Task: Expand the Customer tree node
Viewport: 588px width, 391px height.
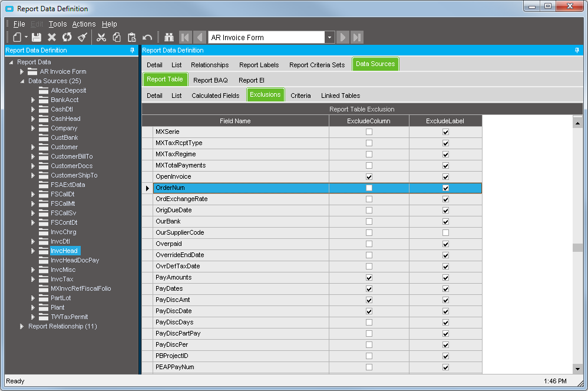Action: pos(33,147)
